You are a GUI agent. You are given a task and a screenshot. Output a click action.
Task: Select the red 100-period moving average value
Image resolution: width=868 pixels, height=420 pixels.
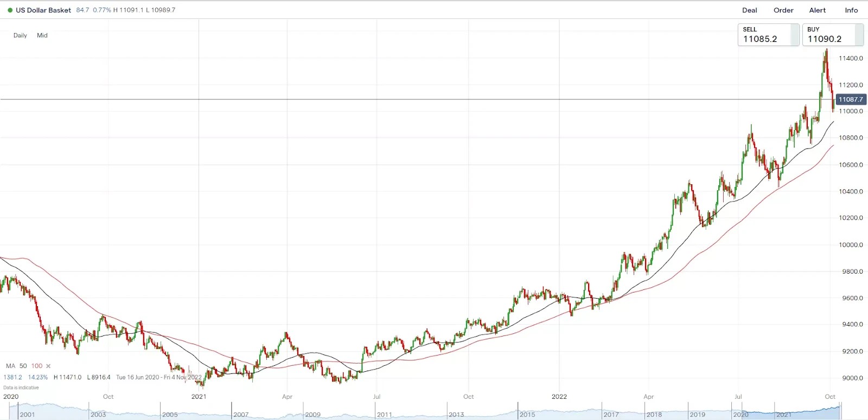tap(37, 366)
